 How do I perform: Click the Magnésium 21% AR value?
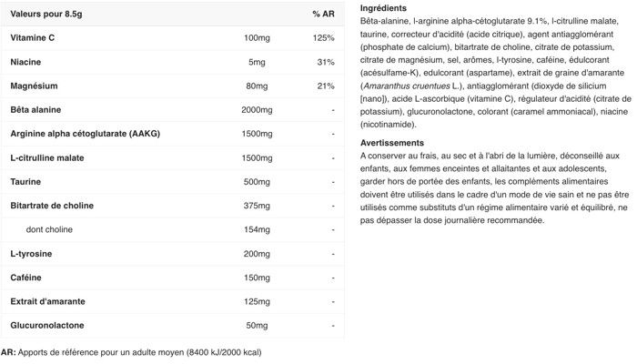pos(326,86)
